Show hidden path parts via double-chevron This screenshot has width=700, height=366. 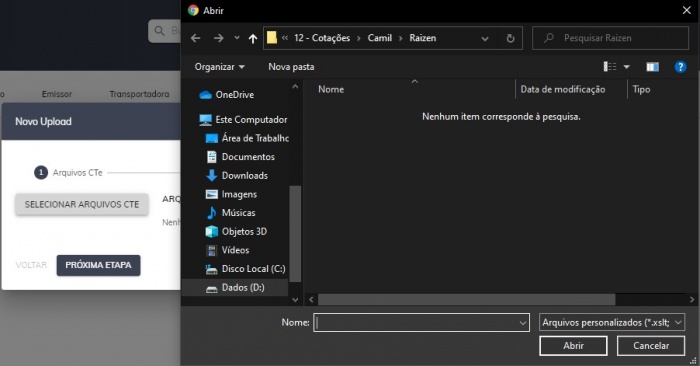pos(285,38)
